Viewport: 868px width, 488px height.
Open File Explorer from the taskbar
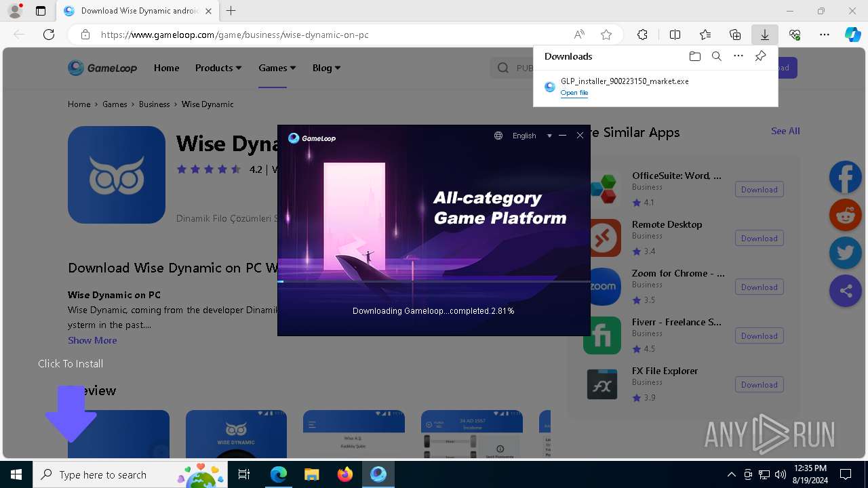(x=312, y=474)
